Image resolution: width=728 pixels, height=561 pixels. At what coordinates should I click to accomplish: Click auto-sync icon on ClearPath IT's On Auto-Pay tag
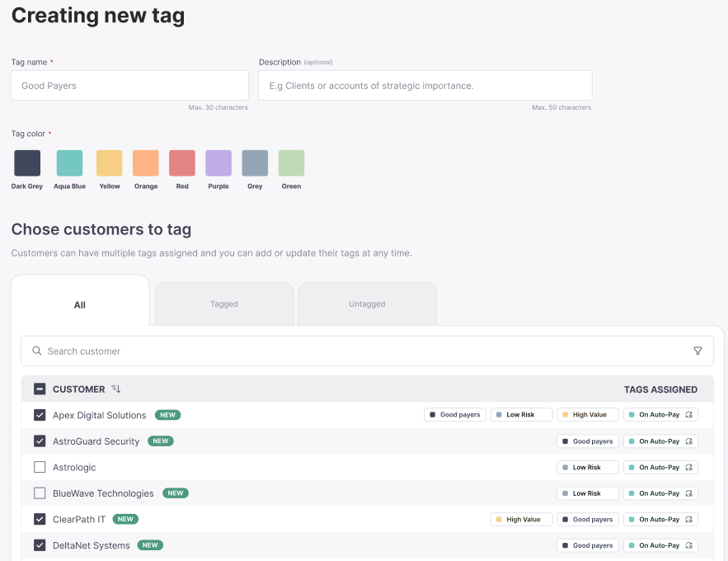689,520
